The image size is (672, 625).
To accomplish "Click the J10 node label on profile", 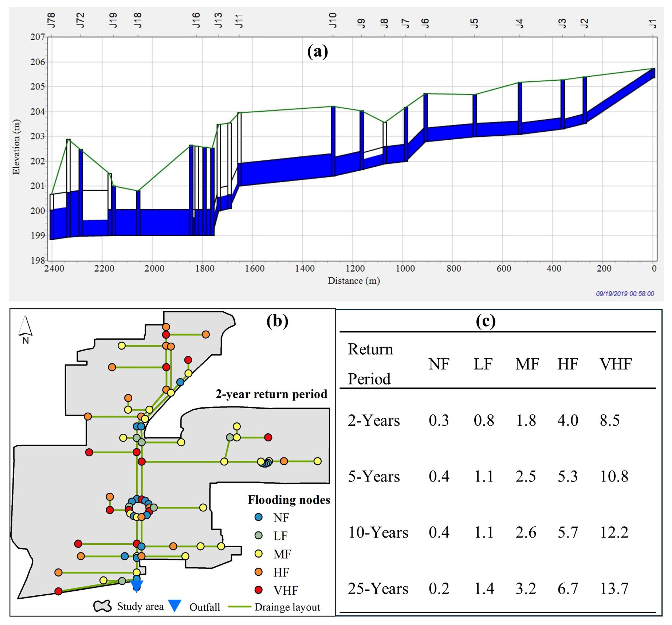I will (x=333, y=20).
